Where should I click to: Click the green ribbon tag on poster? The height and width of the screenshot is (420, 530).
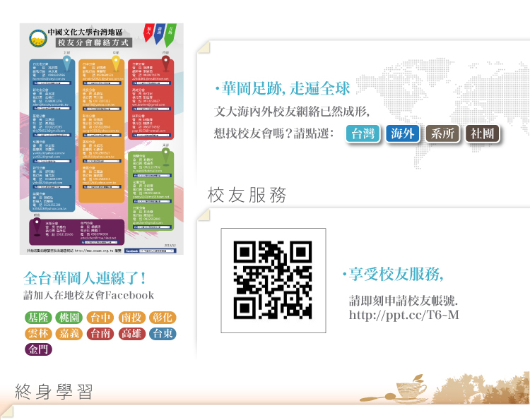tap(170, 35)
